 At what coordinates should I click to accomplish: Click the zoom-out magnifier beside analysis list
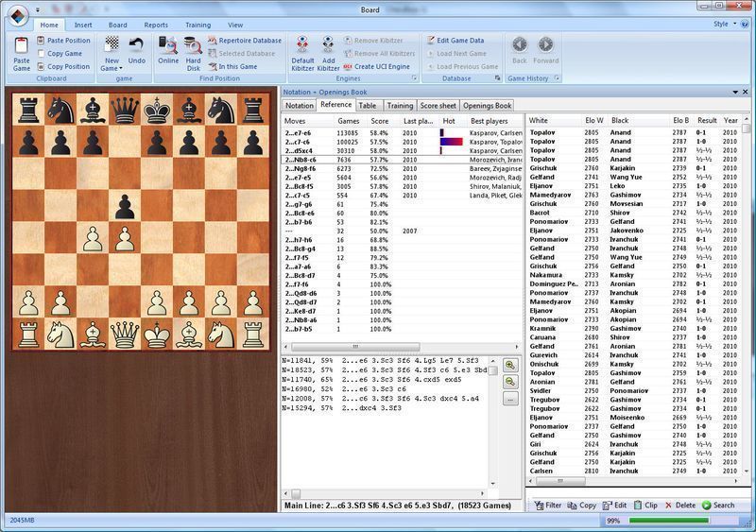click(511, 381)
